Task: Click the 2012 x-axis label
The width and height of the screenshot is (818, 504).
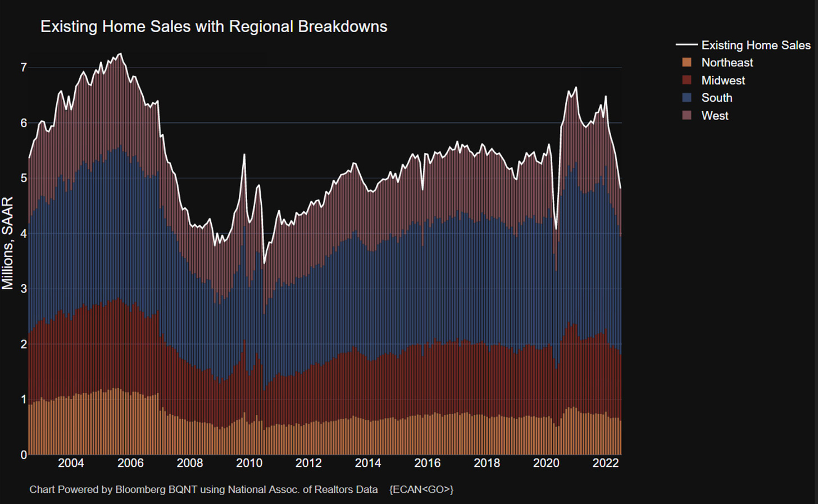Action: click(308, 463)
